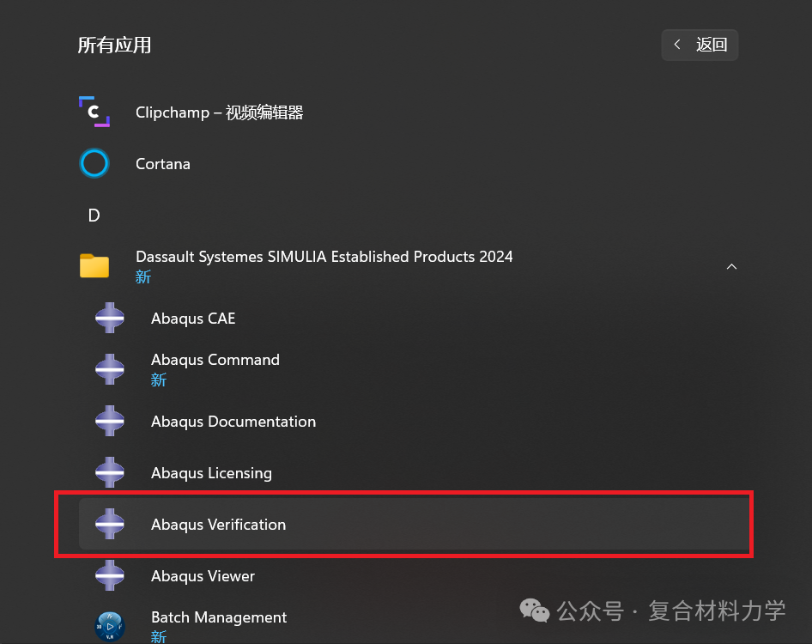This screenshot has height=644, width=812.
Task: Click the Batch Management icon
Action: [x=110, y=627]
